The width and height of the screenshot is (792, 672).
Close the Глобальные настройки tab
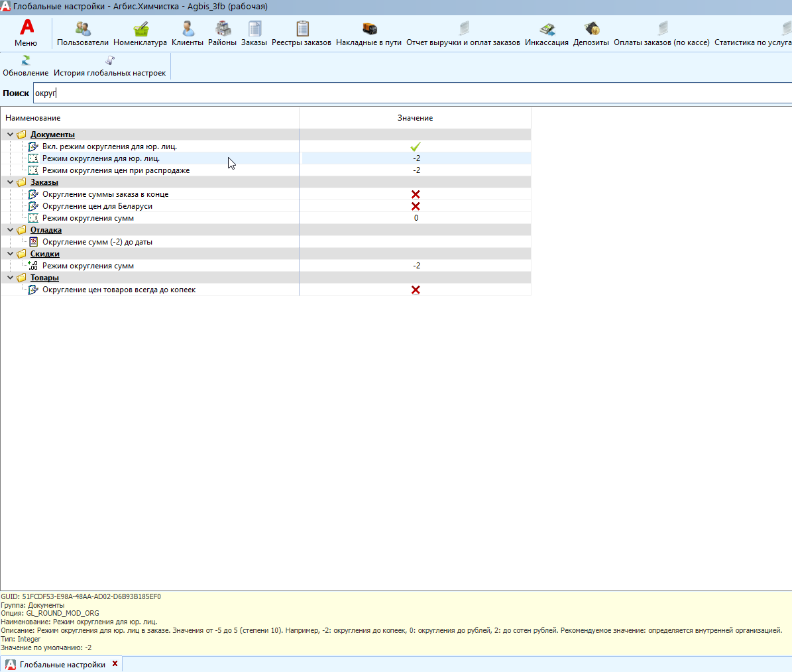[x=115, y=664]
